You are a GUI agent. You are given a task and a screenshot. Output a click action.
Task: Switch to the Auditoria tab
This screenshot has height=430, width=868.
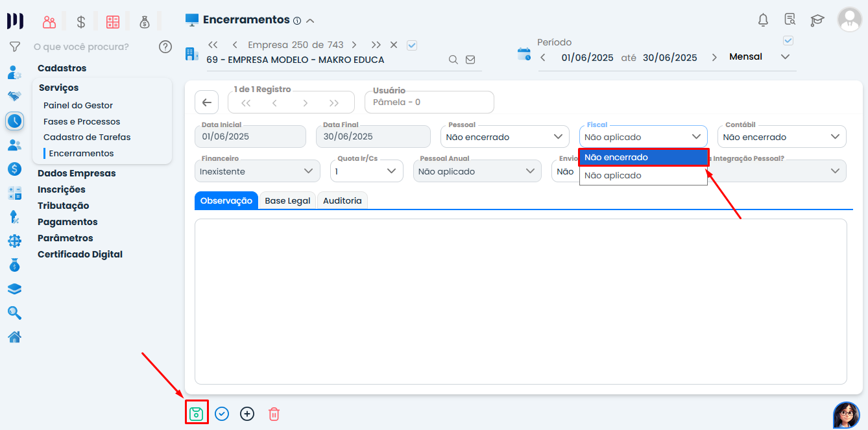click(x=342, y=201)
